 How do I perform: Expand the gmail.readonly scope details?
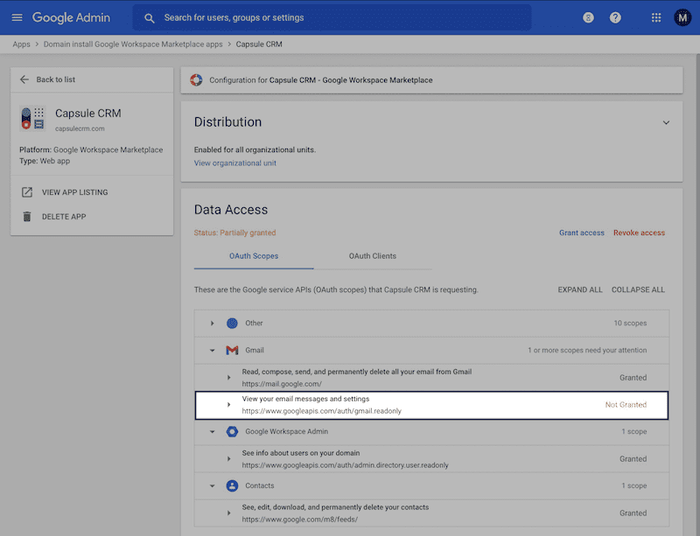pyautogui.click(x=229, y=405)
